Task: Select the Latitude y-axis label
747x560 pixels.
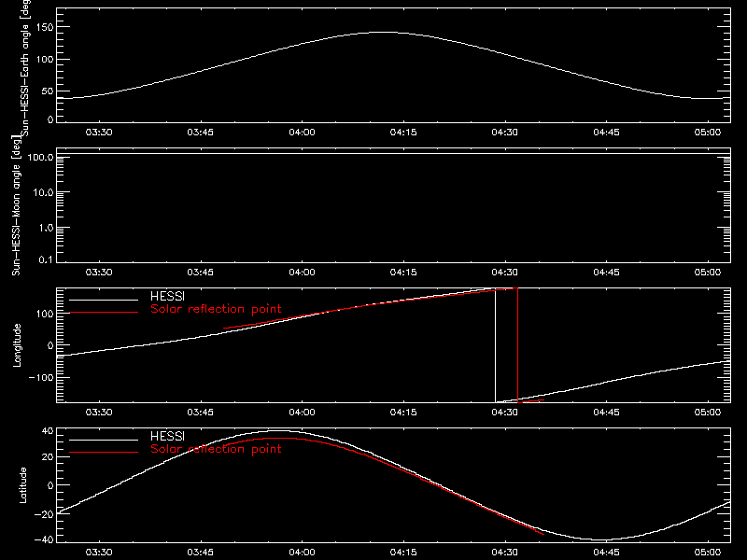Action: [22, 485]
